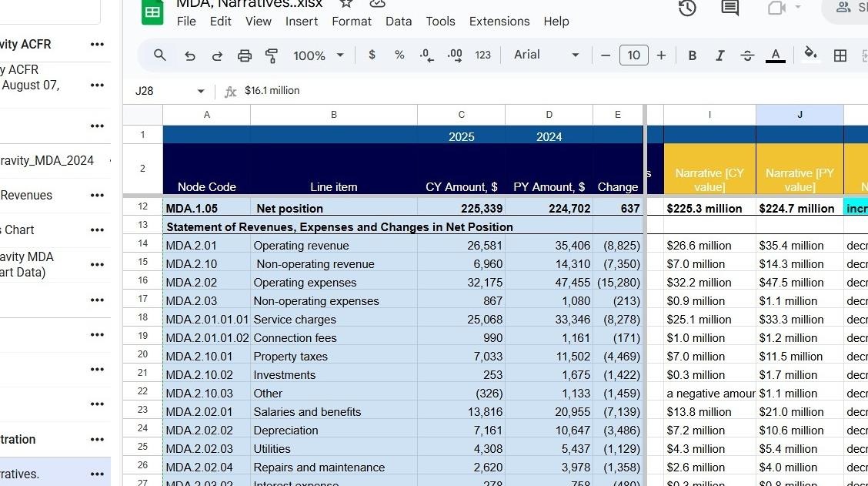Open the text color picker

point(776,55)
